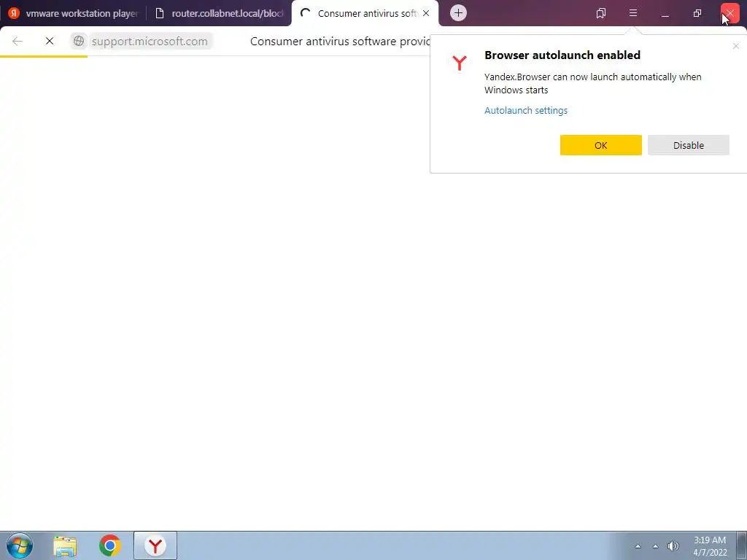Click the Yandex Browser taskbar button
747x560 pixels.
(x=155, y=545)
